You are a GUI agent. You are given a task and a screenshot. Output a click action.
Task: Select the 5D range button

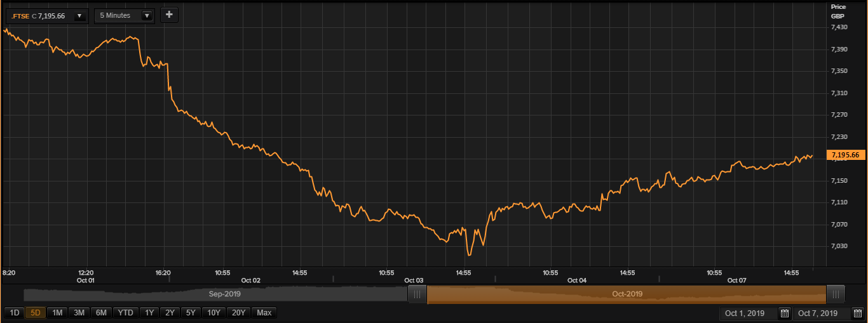[x=36, y=313]
